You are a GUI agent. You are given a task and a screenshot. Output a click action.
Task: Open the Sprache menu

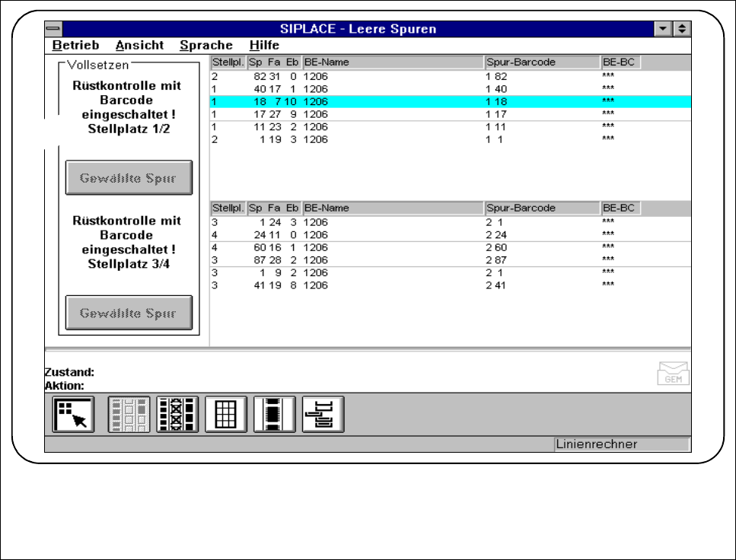pyautogui.click(x=206, y=46)
